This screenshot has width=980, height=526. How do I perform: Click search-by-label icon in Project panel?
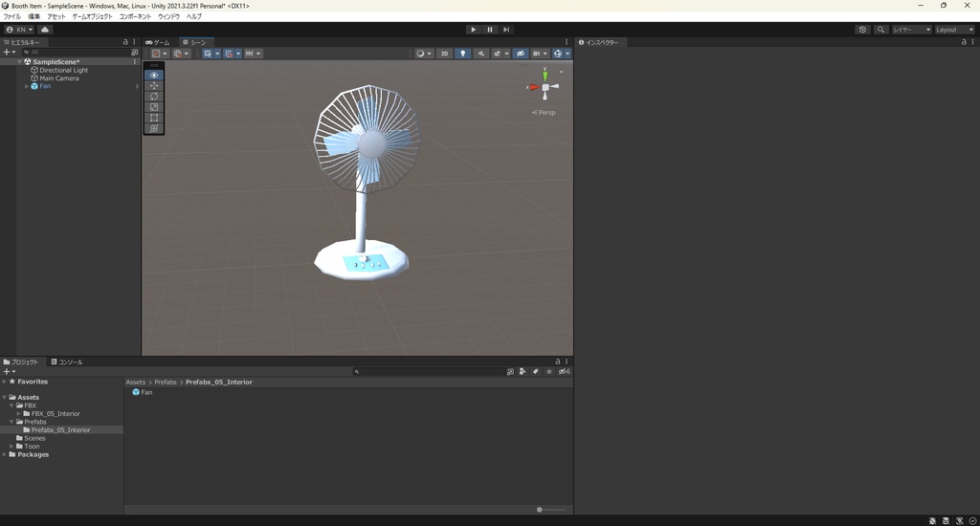click(536, 371)
